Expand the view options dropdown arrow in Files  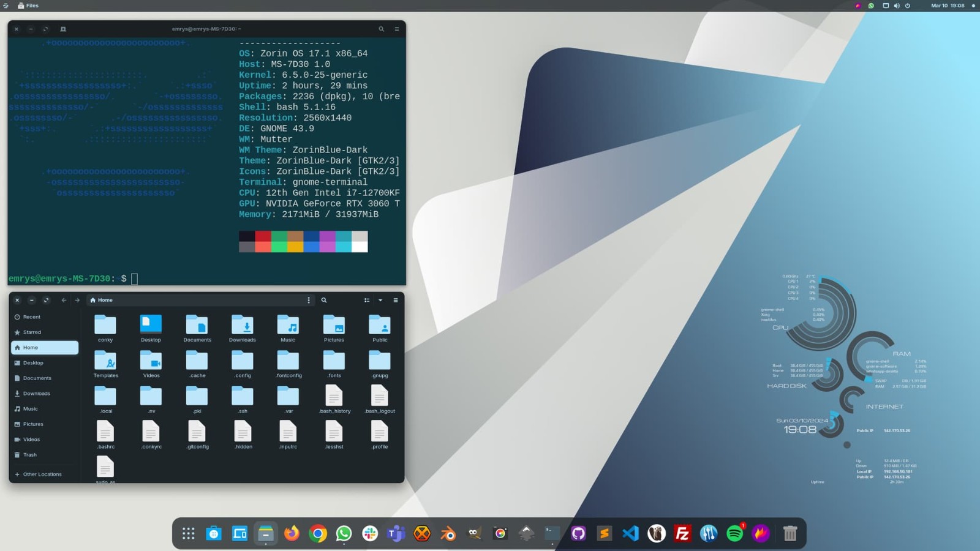pyautogui.click(x=380, y=300)
